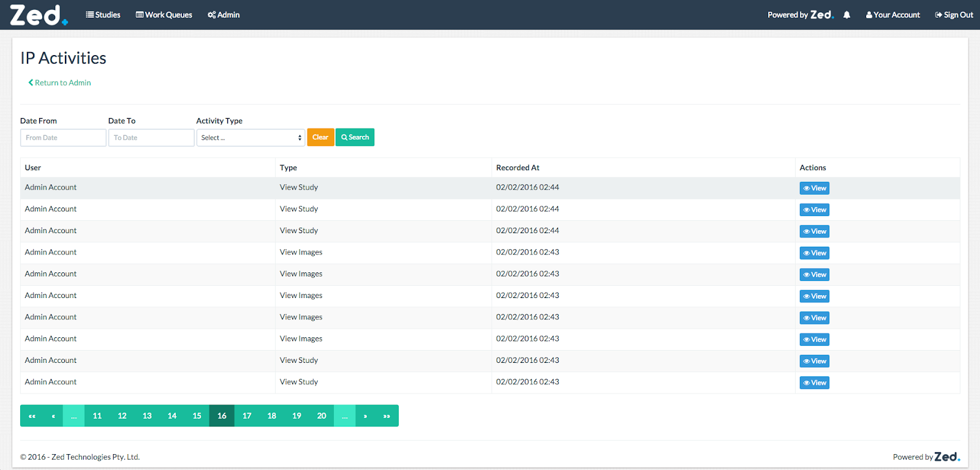This screenshot has height=470, width=980.
Task: Go to page 20
Action: tap(322, 416)
